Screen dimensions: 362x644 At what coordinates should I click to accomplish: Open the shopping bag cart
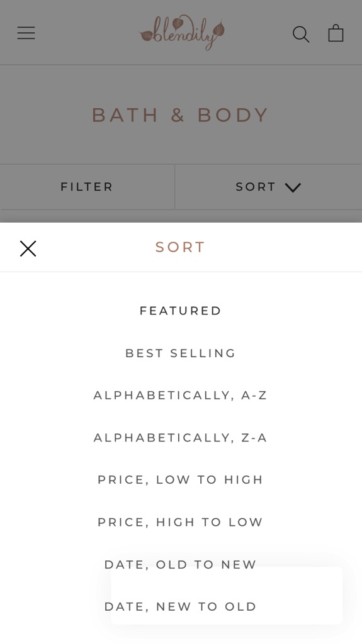click(336, 33)
